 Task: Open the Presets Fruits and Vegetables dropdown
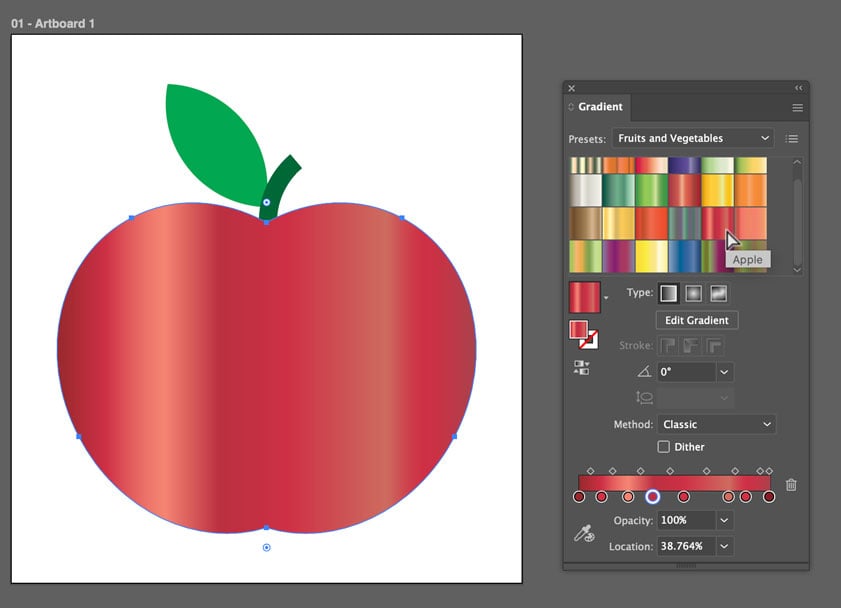[693, 138]
